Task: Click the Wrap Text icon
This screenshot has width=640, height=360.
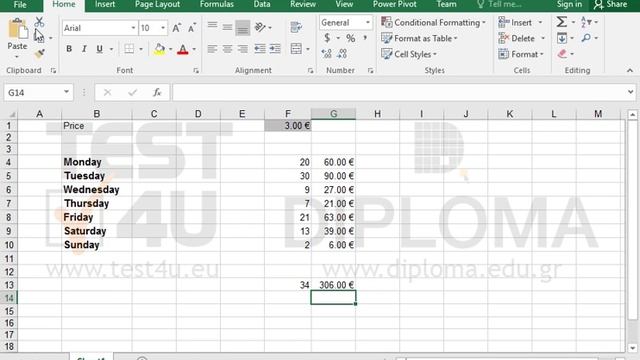Action: 296,27
